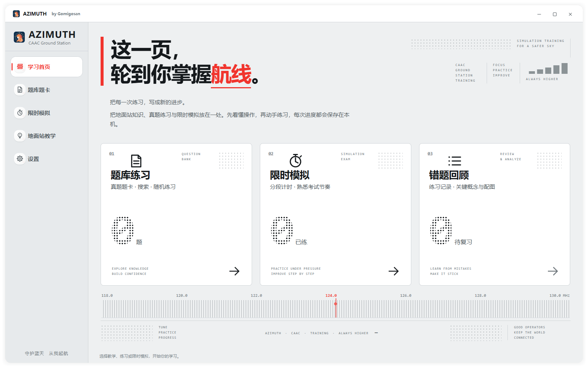This screenshot has width=588, height=368.
Task: Click the arrow on the 限时模拟 card
Action: pyautogui.click(x=393, y=271)
